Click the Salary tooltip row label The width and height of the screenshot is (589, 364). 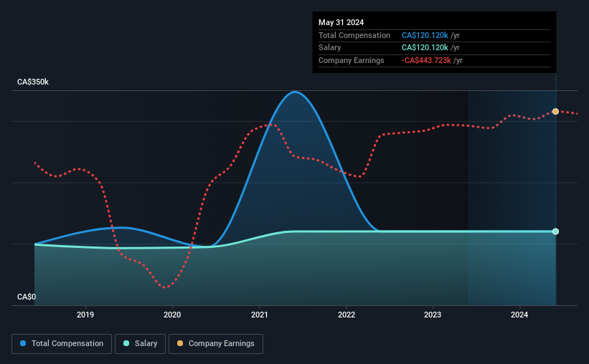click(330, 48)
